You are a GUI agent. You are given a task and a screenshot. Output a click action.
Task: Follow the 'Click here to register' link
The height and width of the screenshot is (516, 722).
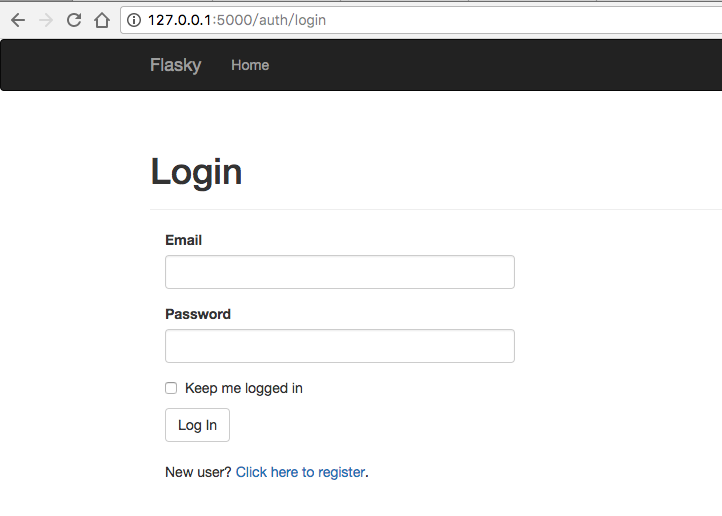pyautogui.click(x=300, y=472)
